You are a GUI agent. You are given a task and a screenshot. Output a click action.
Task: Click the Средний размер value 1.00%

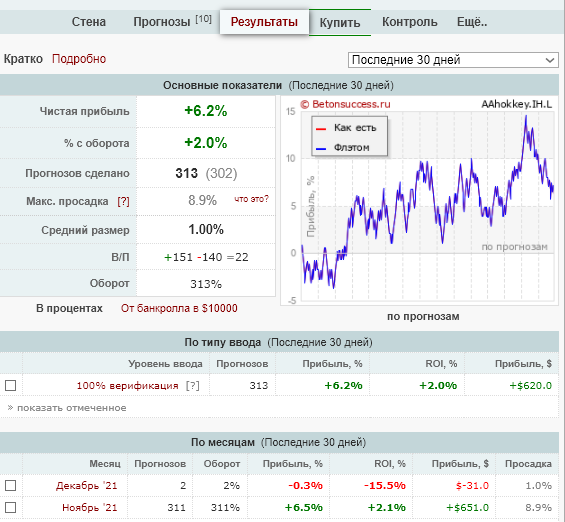coord(206,229)
